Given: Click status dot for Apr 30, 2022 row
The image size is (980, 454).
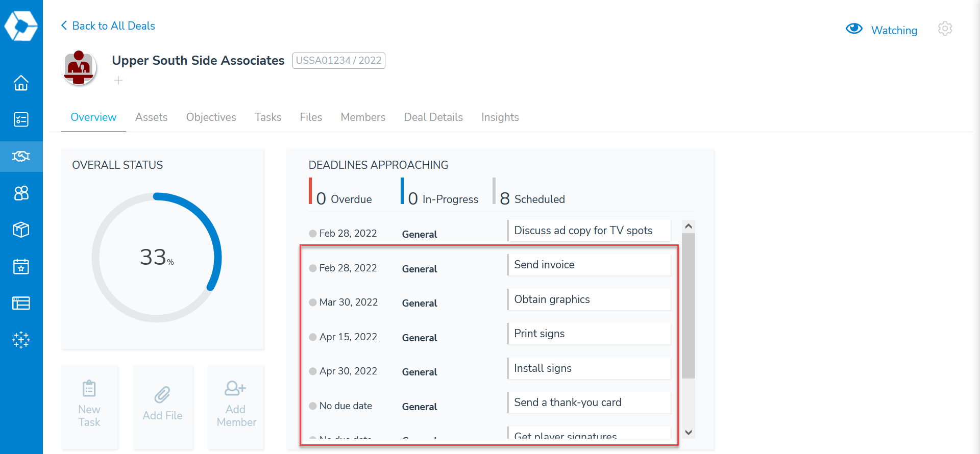Looking at the screenshot, I should pos(313,371).
